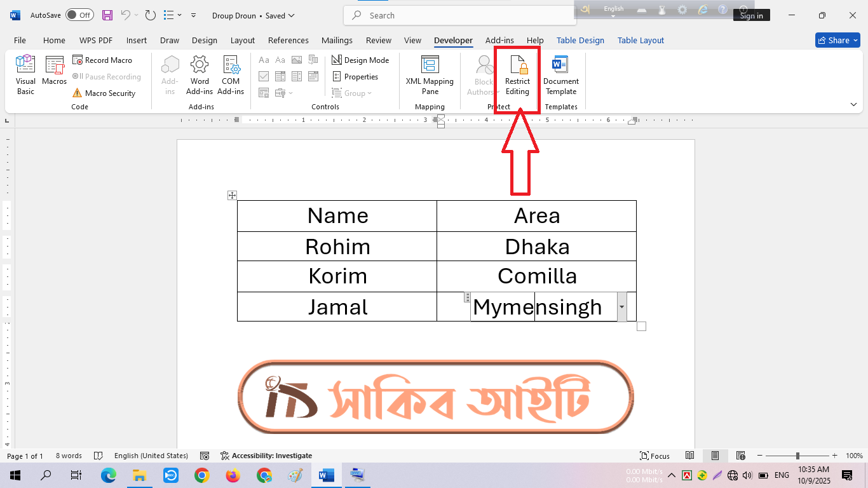Click the Record Macro button
The image size is (868, 488).
tap(102, 60)
